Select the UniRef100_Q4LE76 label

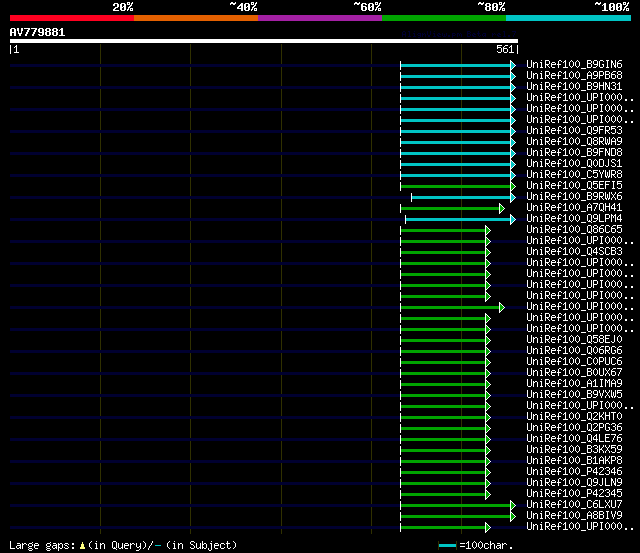574,438
